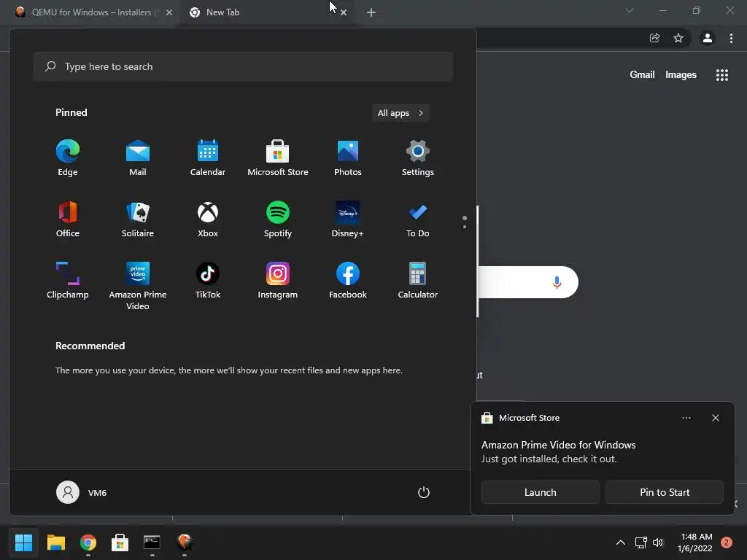The image size is (747, 560).
Task: Open the Solitaire game
Action: (138, 219)
